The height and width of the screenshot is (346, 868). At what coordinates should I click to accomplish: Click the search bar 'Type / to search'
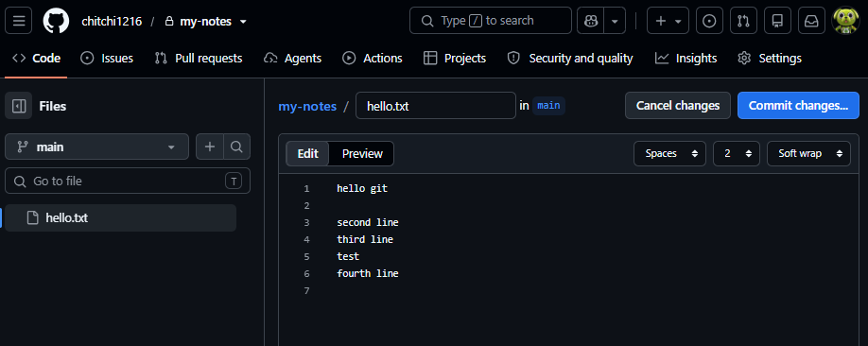(491, 21)
